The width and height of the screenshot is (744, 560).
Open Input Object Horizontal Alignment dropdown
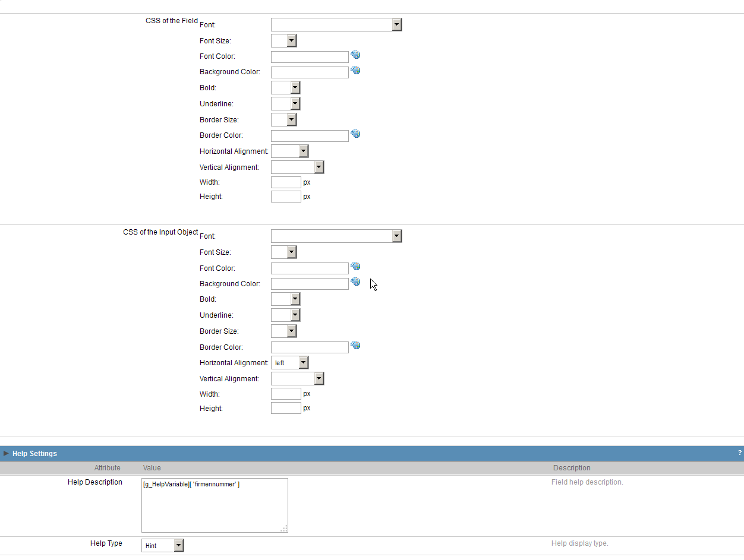coord(289,362)
